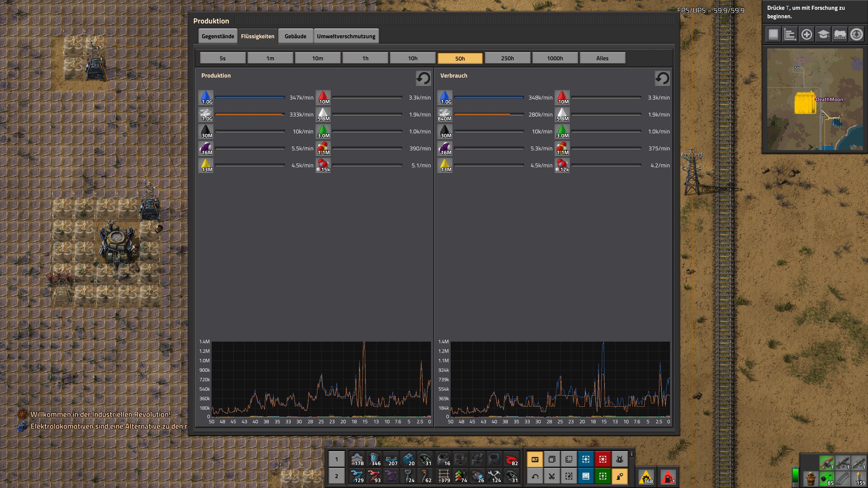The width and height of the screenshot is (868, 488).
Task: Set time range to 10h
Action: point(413,58)
